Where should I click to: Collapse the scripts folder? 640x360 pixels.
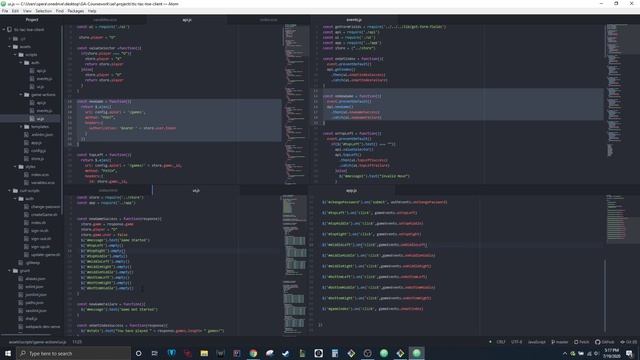[16, 55]
